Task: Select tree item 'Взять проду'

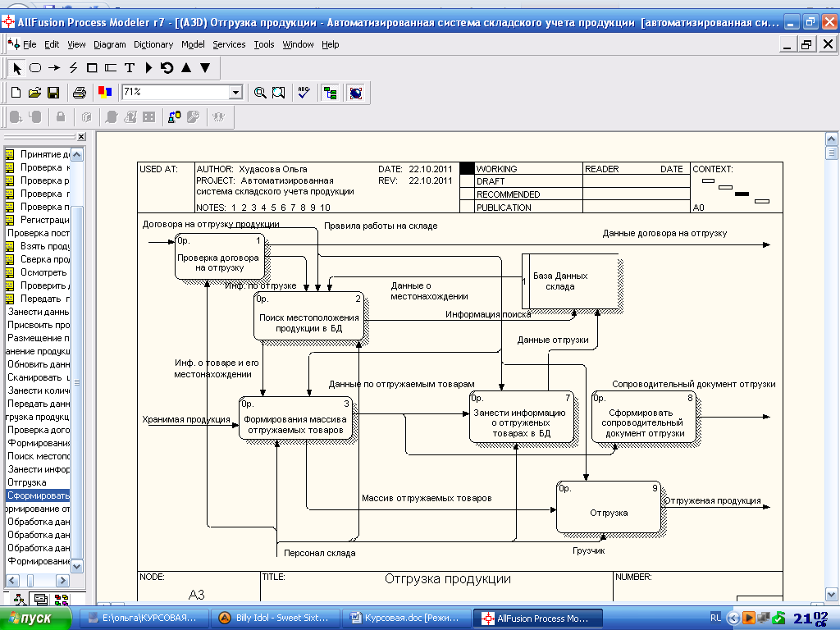Action: (44, 246)
